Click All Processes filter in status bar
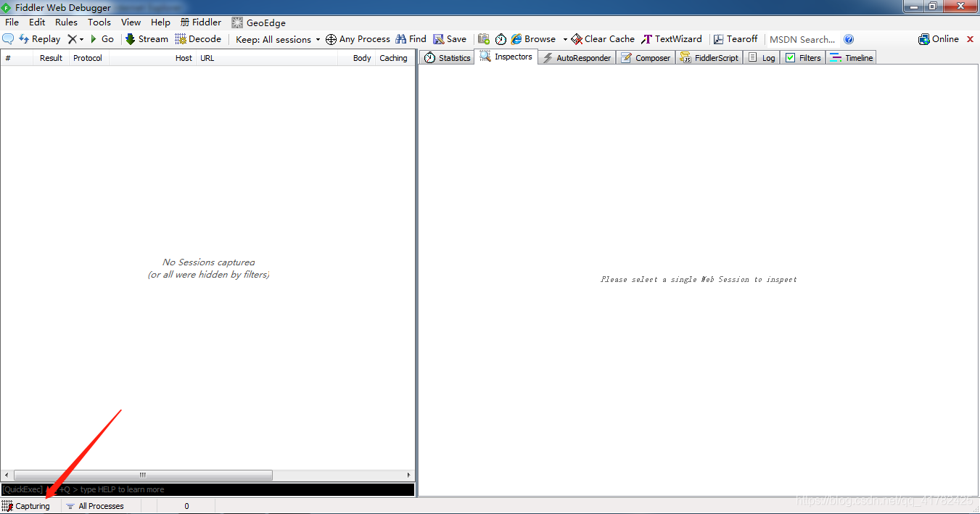 [x=95, y=506]
